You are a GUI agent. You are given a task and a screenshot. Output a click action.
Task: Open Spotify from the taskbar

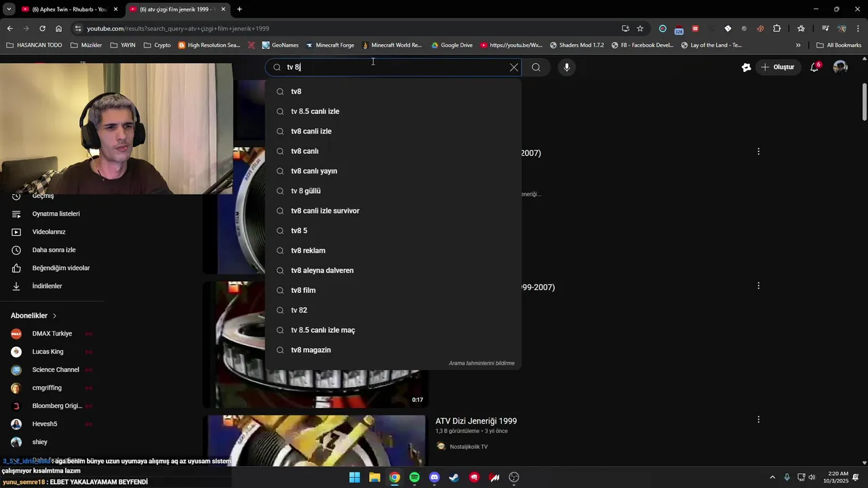[x=414, y=477]
